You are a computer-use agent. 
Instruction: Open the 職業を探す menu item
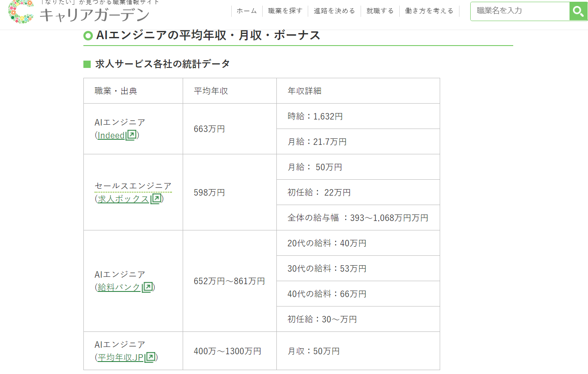coord(285,11)
